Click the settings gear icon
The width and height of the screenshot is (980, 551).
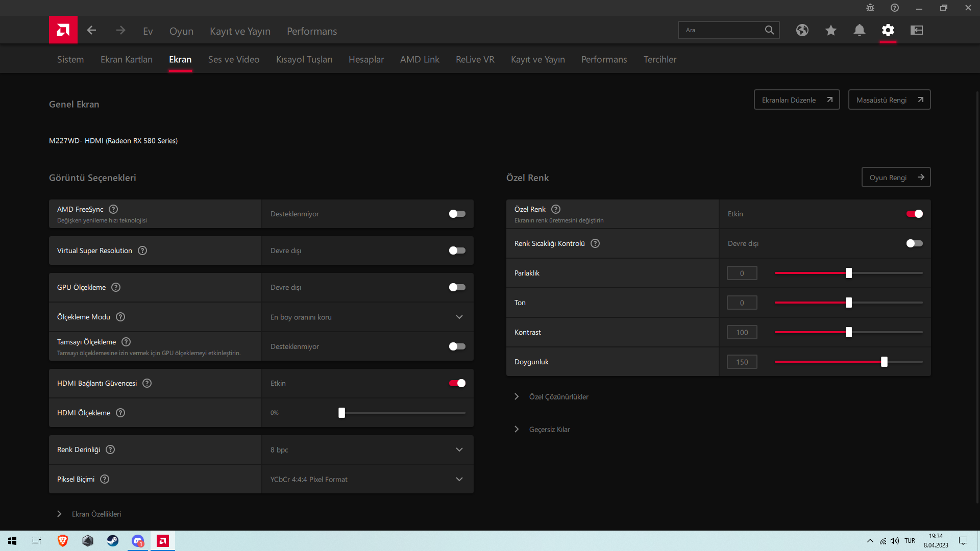(x=888, y=31)
